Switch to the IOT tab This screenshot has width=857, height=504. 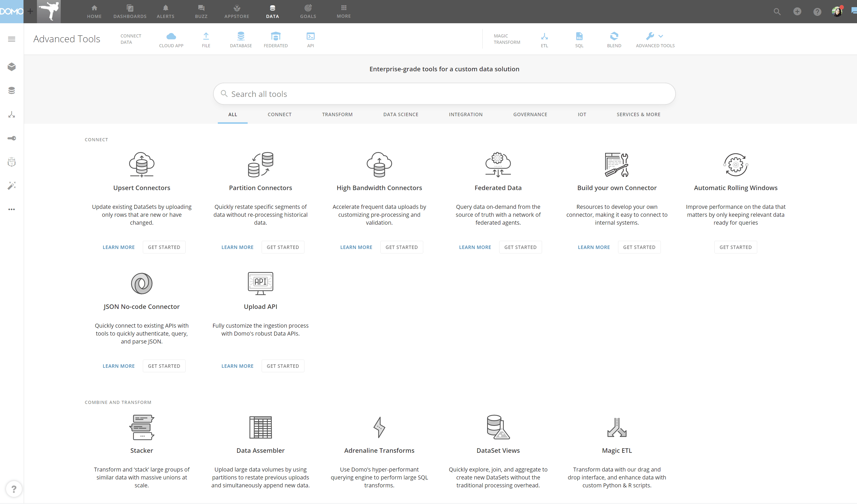[582, 115]
